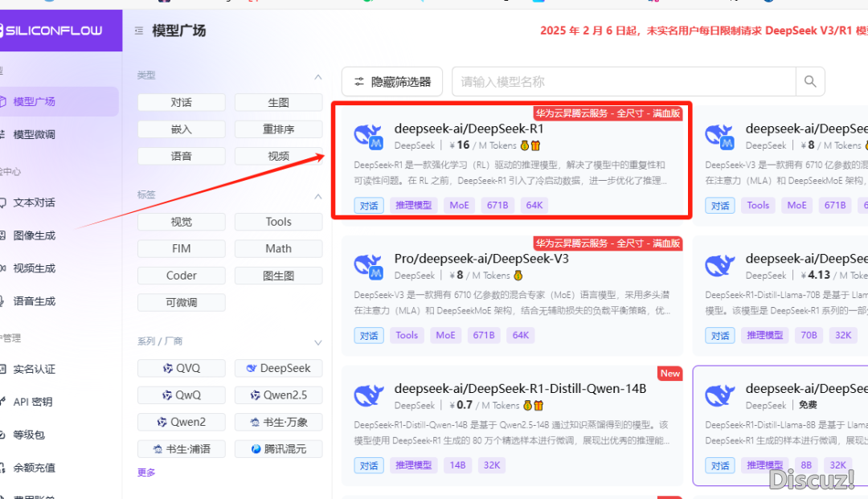The width and height of the screenshot is (868, 499).
Task: Toggle the 语音 type filter
Action: [x=182, y=156]
